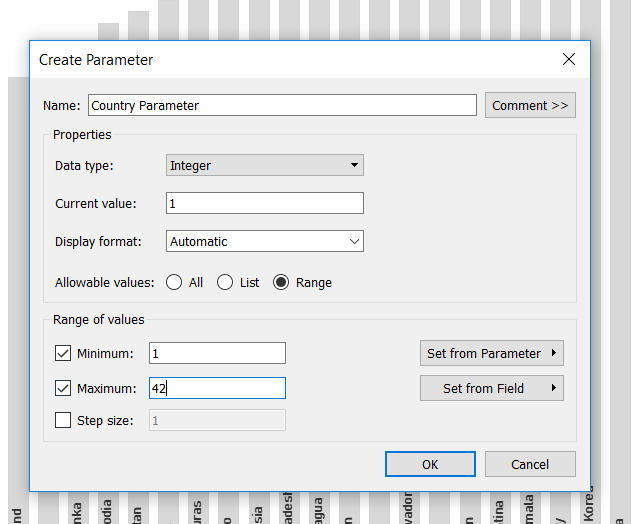Confirm with the OK button
Screen dimensions: 632x524
[430, 464]
